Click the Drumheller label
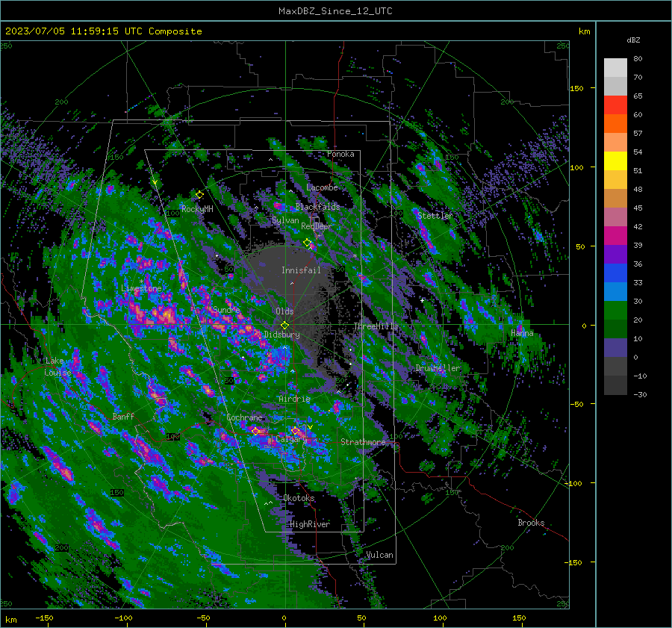 click(438, 368)
